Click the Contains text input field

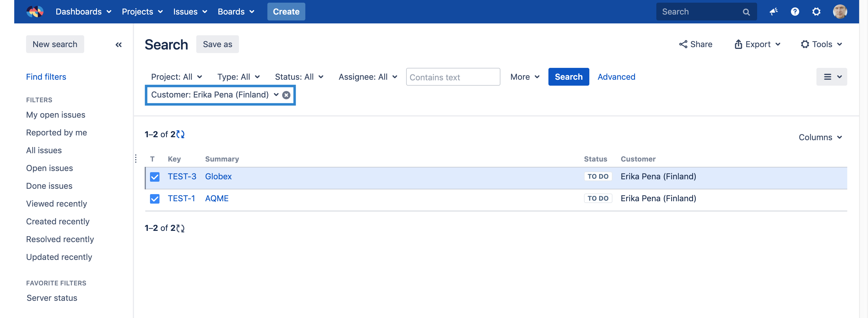pos(453,77)
